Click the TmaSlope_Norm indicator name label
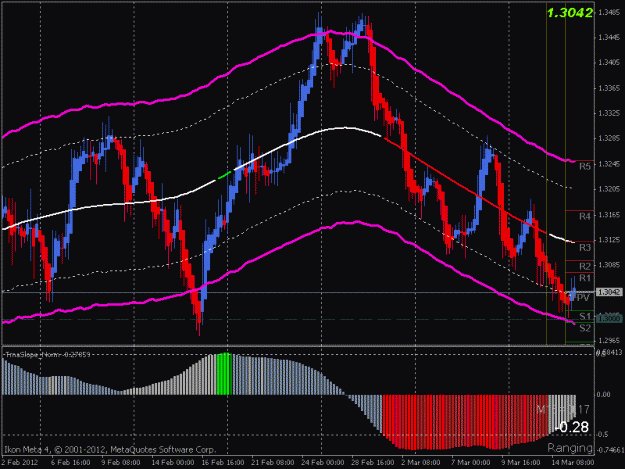The width and height of the screenshot is (625, 469). [47, 355]
